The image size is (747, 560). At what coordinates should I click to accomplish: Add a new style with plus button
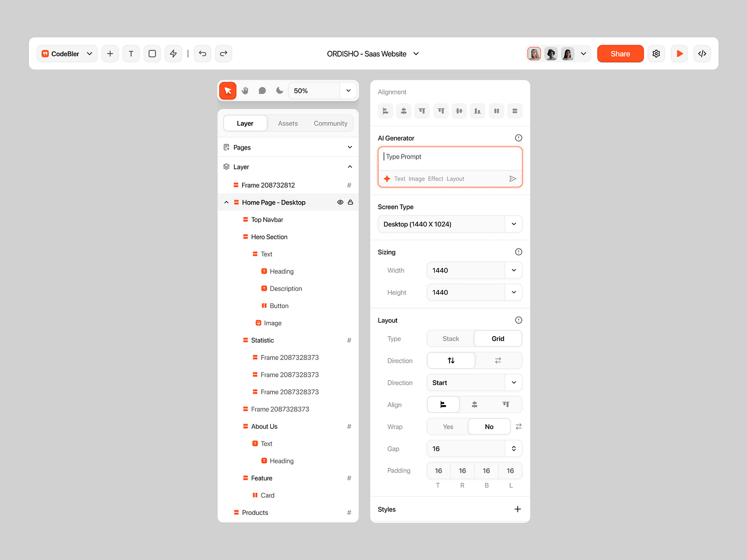518,509
